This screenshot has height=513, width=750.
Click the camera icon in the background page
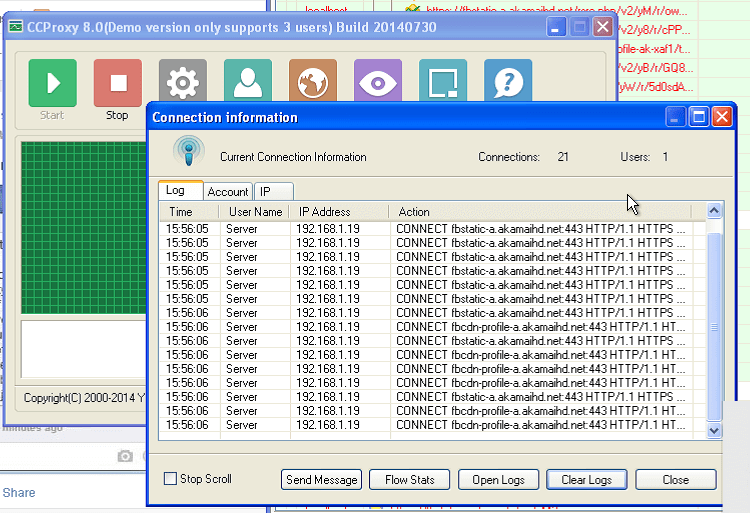coord(125,456)
